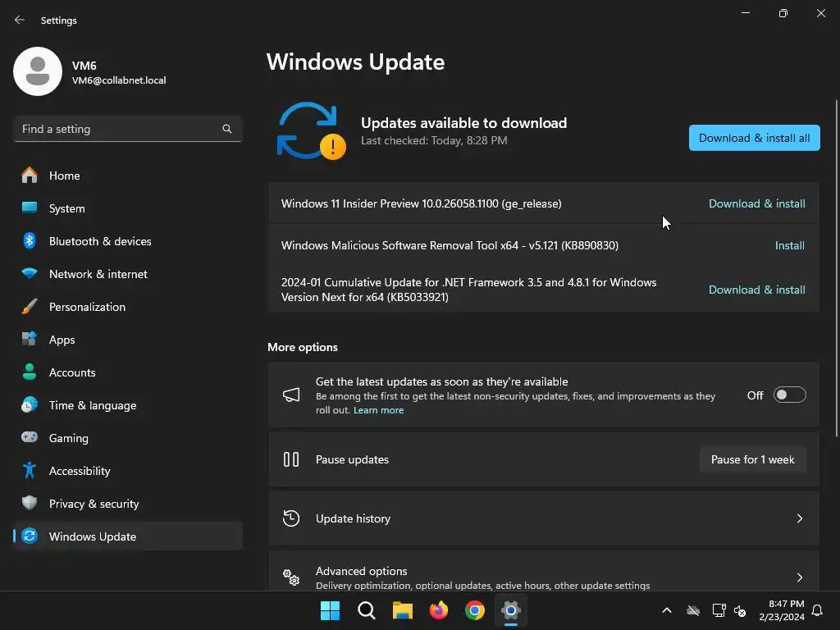
Task: Click the vertical scrollbar on the right
Action: pyautogui.click(x=837, y=268)
